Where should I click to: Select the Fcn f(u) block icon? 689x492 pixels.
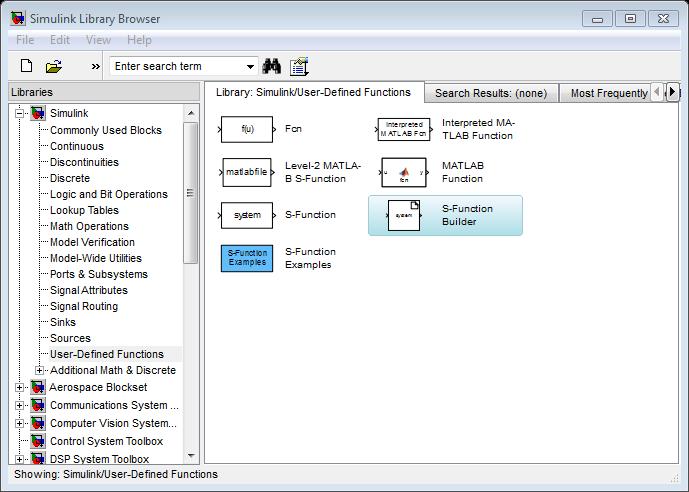(247, 129)
